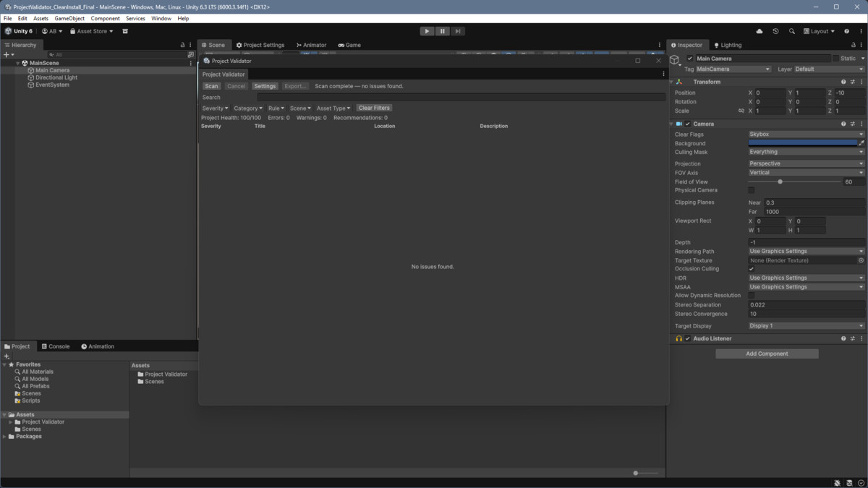The height and width of the screenshot is (488, 868).
Task: Click the Hierarchy add (+) button
Action: [9, 54]
